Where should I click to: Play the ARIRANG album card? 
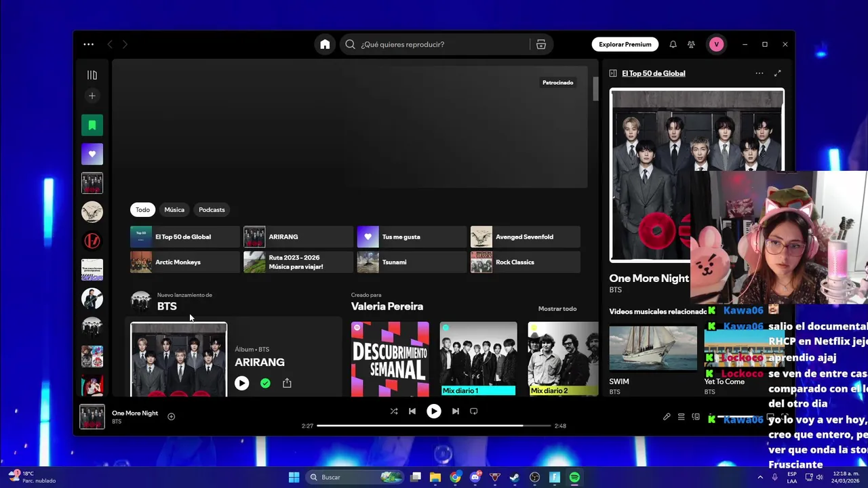241,383
